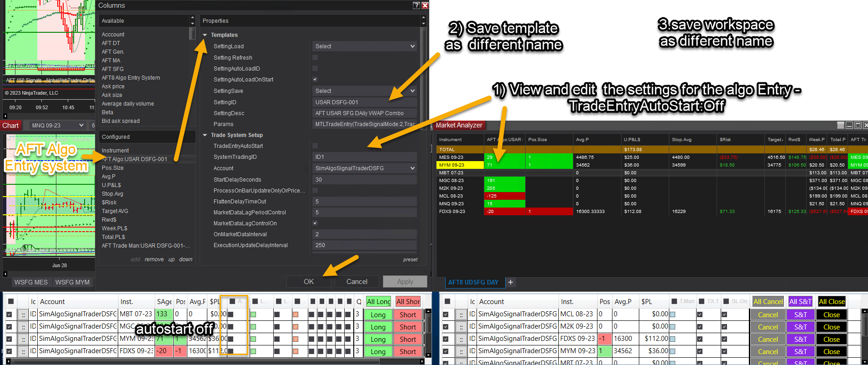868x365 pixels.
Task: Click Close button for MYM 09-23 right row
Action: [832, 351]
